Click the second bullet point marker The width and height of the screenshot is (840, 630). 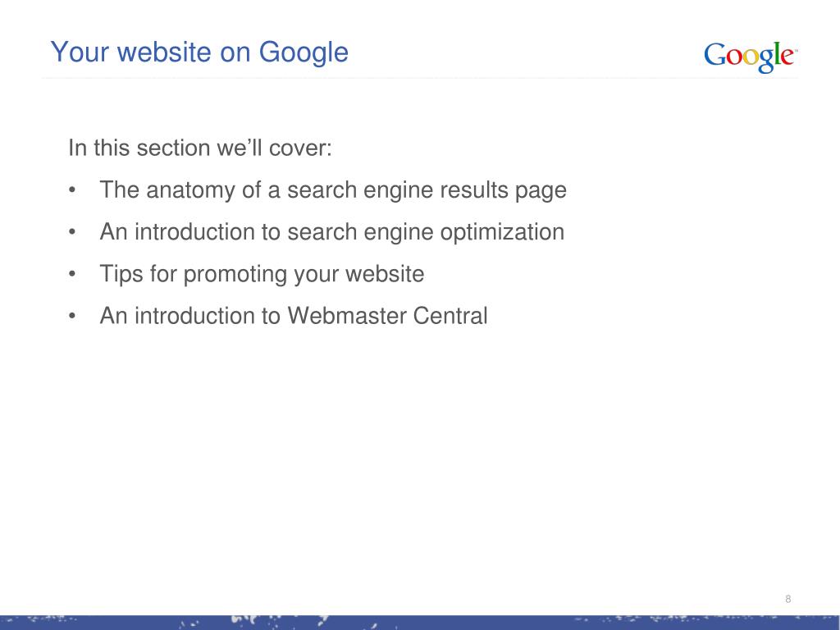[72, 232]
